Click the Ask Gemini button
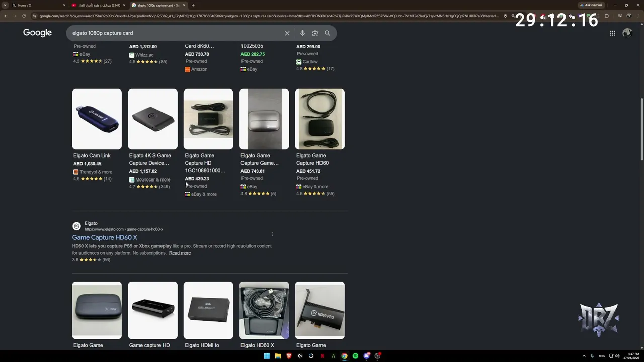The width and height of the screenshot is (644, 362). (591, 5)
